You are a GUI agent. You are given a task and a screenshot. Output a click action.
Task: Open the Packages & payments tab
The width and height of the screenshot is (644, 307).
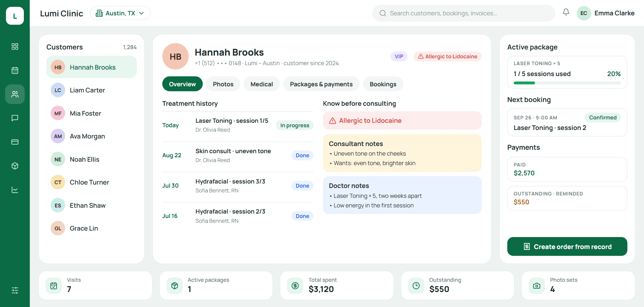[x=321, y=84]
